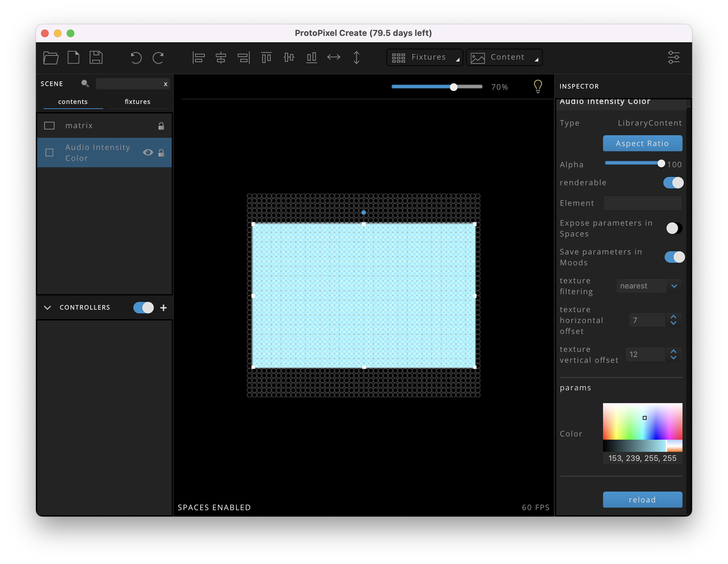The image size is (728, 564).
Task: Click the scene search magnifier icon
Action: coord(85,83)
